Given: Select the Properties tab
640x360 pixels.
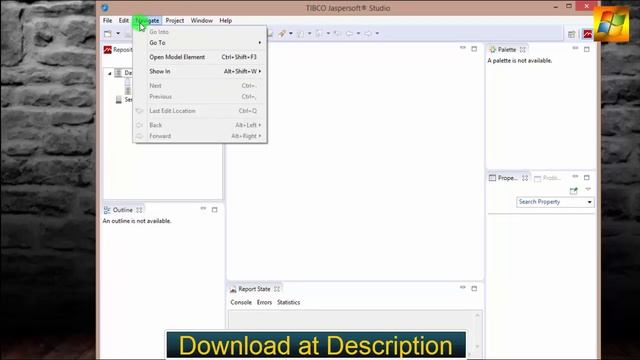Looking at the screenshot, I should tap(503, 178).
